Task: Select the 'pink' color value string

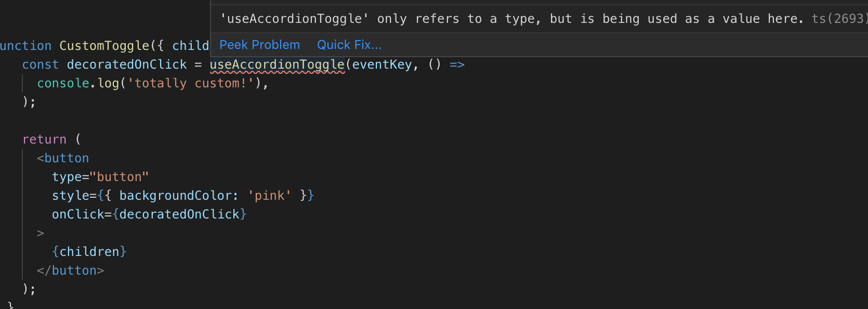Action: pyautogui.click(x=270, y=195)
